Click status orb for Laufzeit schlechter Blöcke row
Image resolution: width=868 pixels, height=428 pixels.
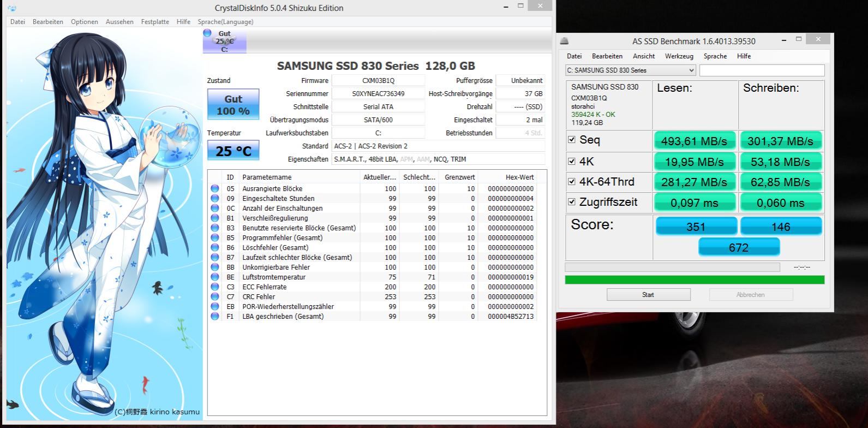(x=215, y=257)
